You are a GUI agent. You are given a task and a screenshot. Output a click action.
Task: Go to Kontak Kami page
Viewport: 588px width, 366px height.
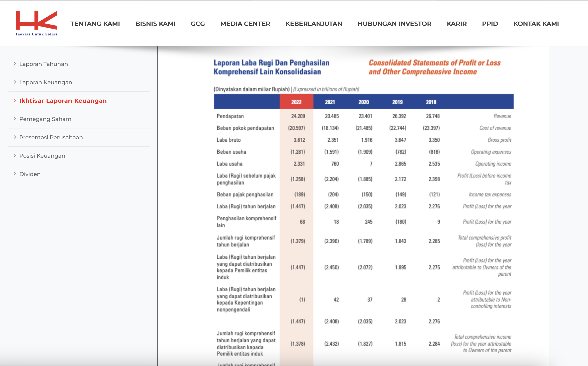[x=536, y=24]
